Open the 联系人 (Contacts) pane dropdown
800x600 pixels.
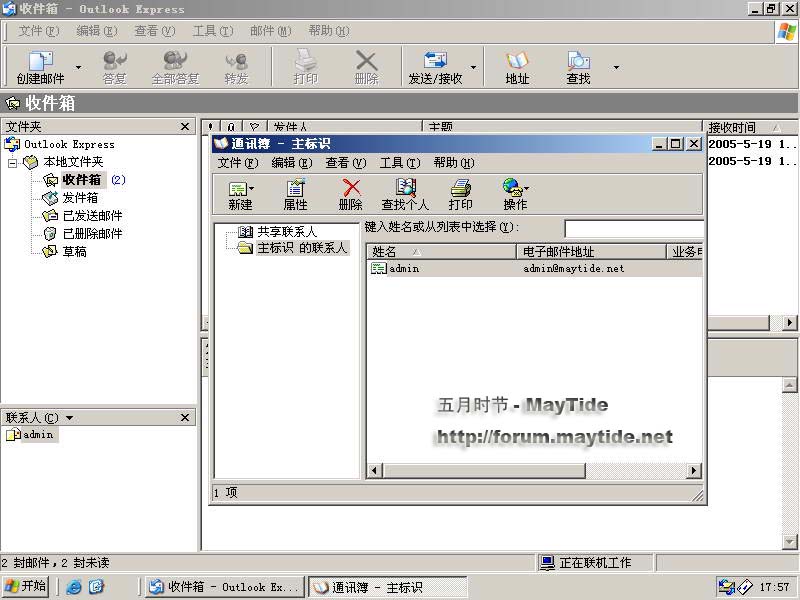[69, 418]
